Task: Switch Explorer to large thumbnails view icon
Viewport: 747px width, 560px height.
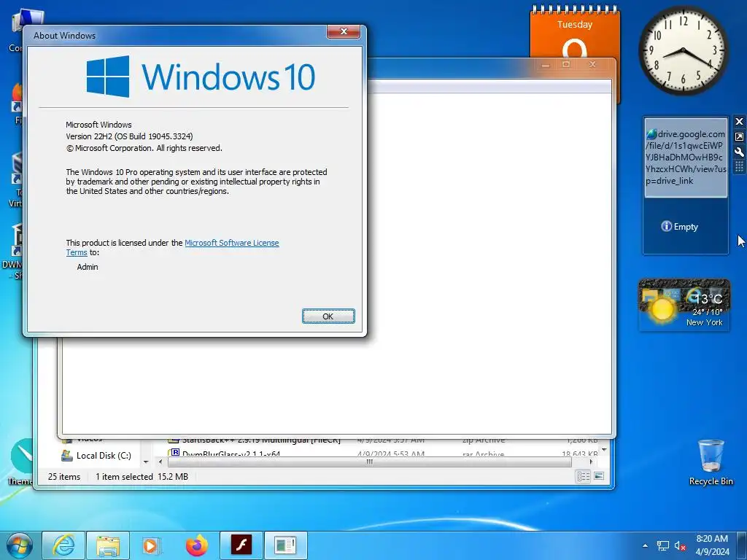Action: [599, 476]
